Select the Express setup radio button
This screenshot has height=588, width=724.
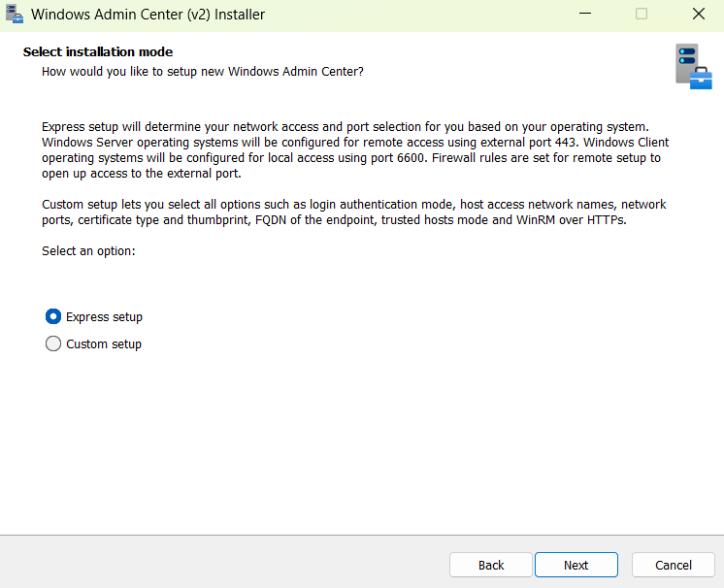coord(53,316)
